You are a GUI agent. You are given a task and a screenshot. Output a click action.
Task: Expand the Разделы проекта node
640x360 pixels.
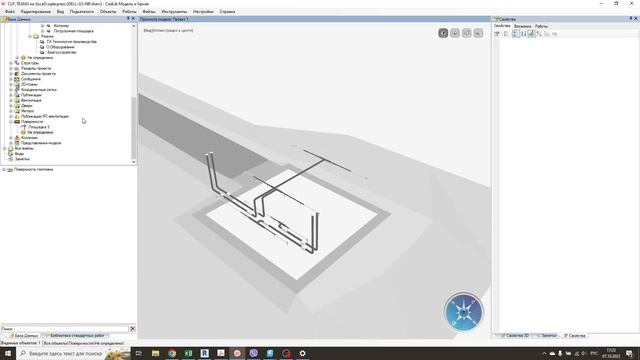(x=11, y=69)
